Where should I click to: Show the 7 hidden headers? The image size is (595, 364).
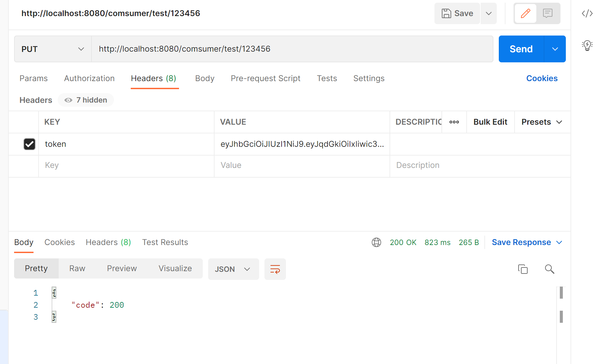[x=85, y=100]
